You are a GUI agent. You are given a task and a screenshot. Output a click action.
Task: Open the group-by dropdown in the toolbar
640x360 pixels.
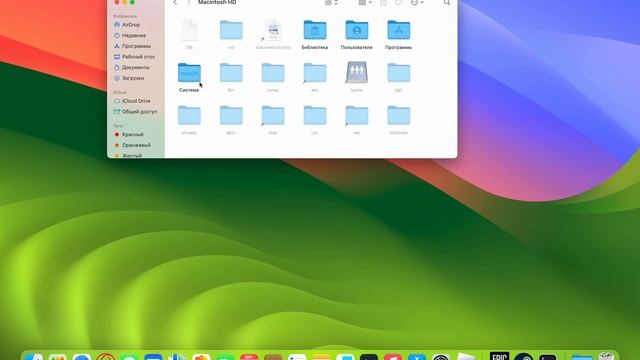pyautogui.click(x=365, y=2)
